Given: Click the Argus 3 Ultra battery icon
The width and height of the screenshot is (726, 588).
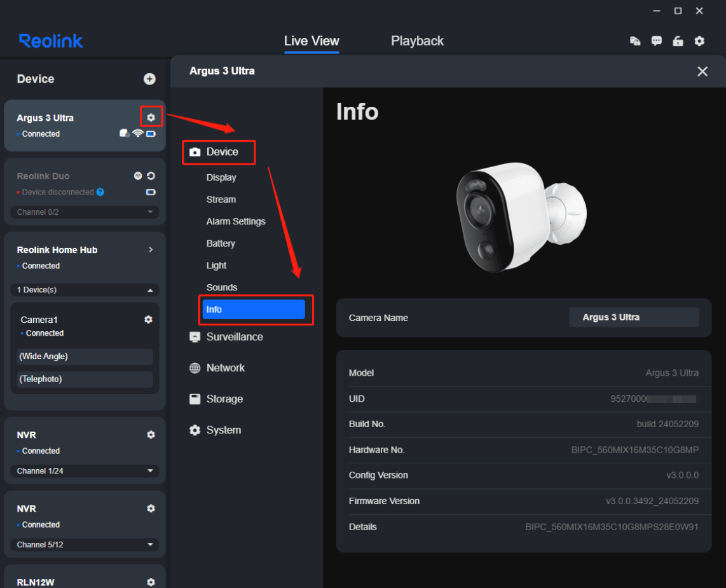Looking at the screenshot, I should pos(151,133).
